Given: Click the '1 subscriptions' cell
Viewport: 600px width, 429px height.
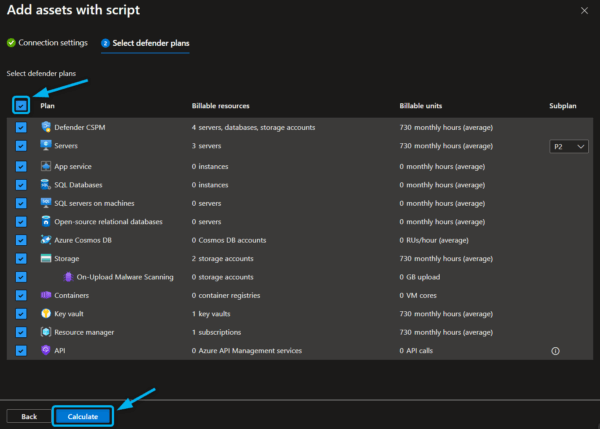Looking at the screenshot, I should pos(216,332).
